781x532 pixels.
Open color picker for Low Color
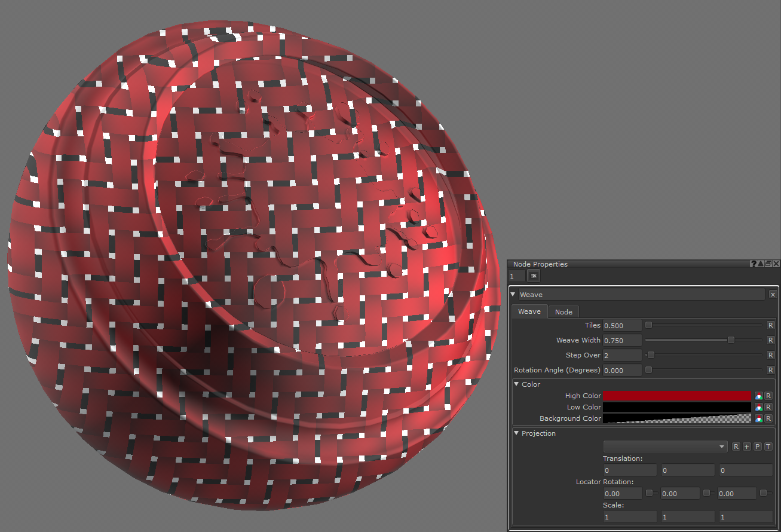(758, 407)
